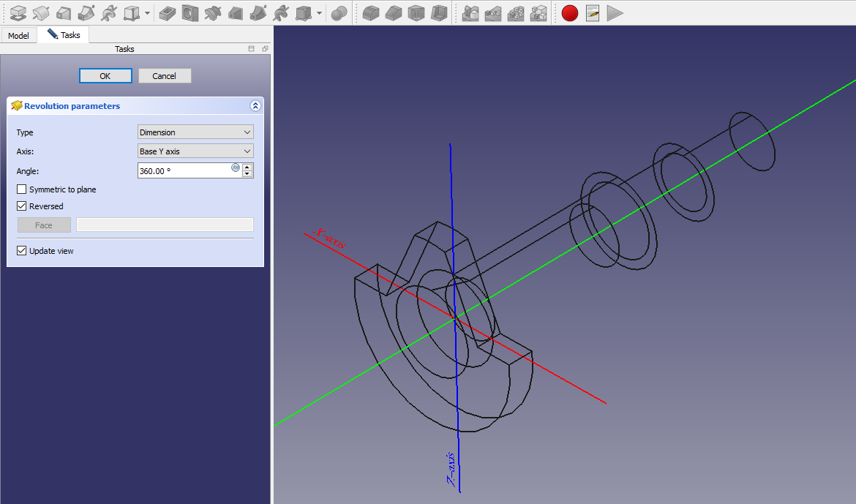The width and height of the screenshot is (856, 504).
Task: Open the Type dropdown set to Dimension
Action: tap(195, 132)
